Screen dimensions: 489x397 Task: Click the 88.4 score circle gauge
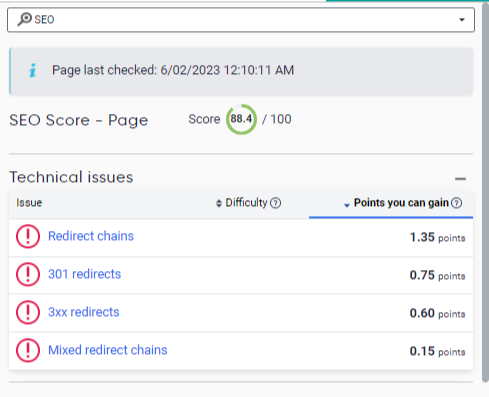tap(241, 119)
